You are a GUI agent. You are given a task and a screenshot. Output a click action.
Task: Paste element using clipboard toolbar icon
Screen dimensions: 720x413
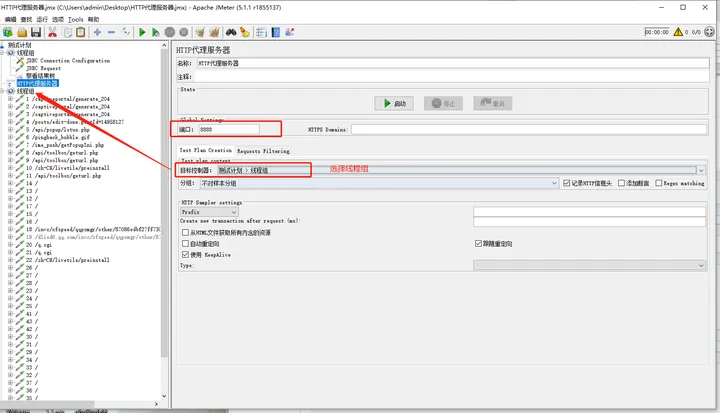80,32
